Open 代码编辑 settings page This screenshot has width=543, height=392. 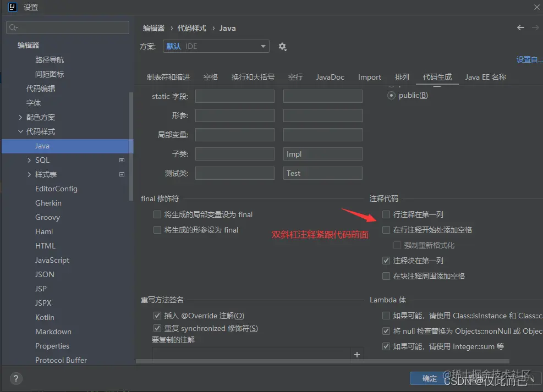[41, 89]
